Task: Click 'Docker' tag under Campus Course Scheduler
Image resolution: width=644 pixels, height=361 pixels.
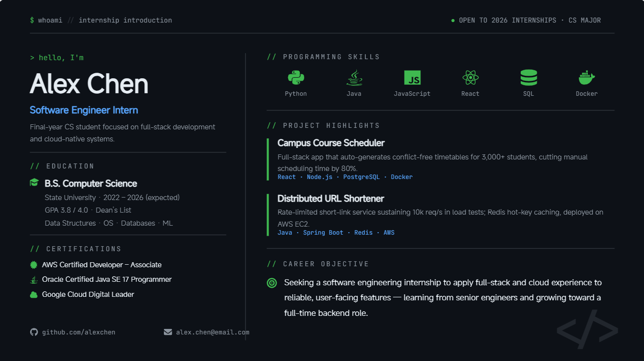Action: [402, 177]
